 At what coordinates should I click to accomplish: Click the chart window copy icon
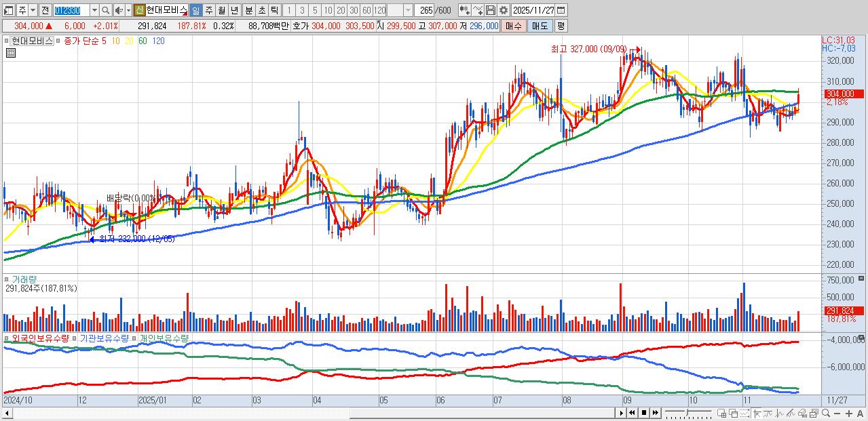click(x=814, y=414)
